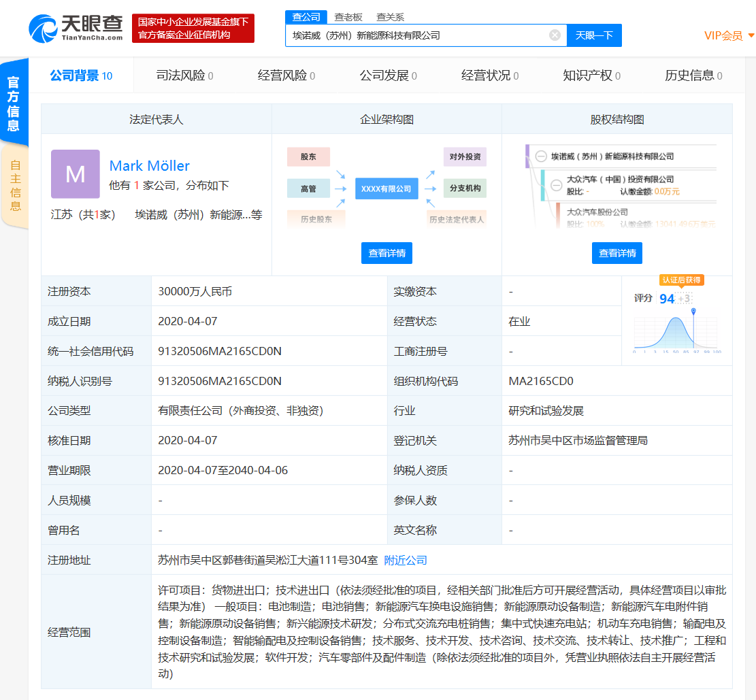
Task: Open the 知识产权 tab
Action: tap(591, 76)
